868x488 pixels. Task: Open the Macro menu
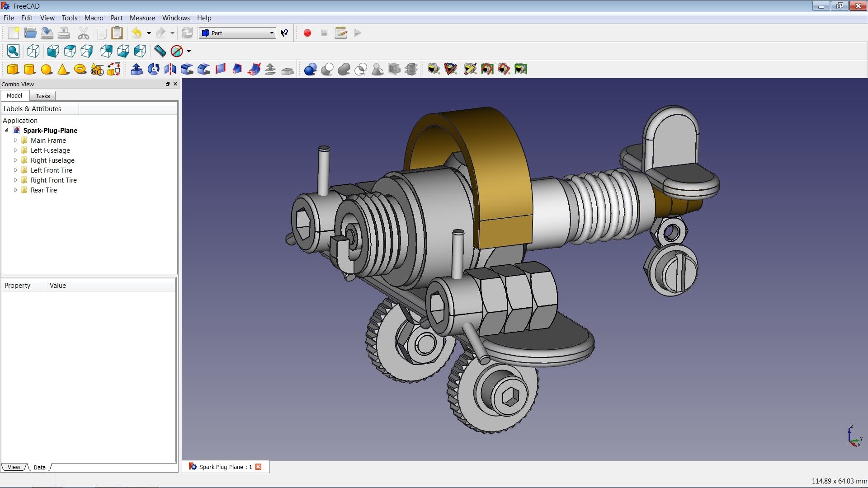93,17
